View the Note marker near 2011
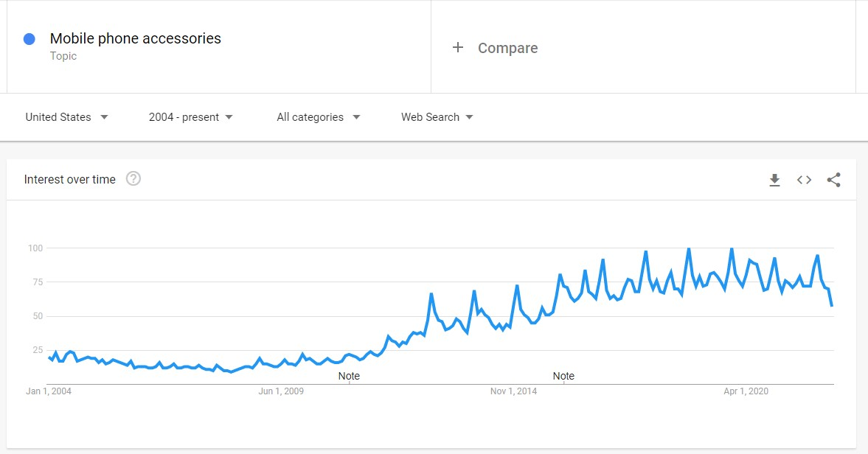The height and width of the screenshot is (454, 868). [x=349, y=376]
